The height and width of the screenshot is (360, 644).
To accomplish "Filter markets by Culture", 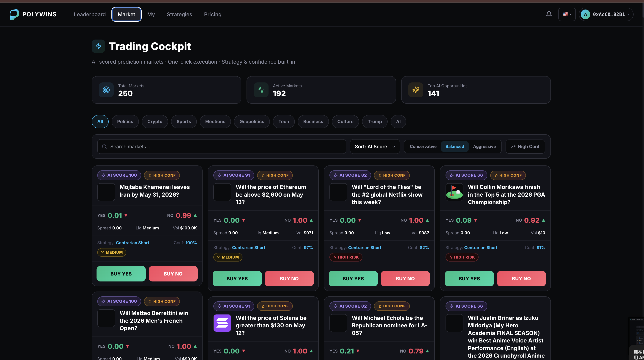I will [345, 122].
